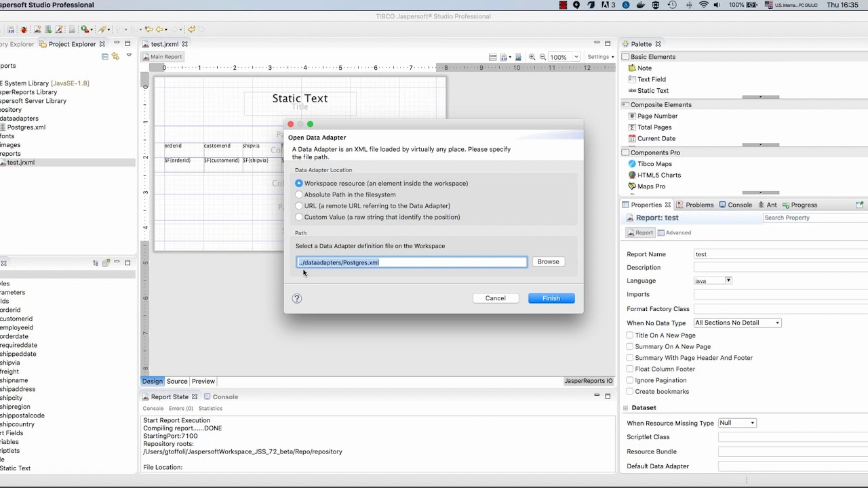The image size is (868, 488).
Task: Click the Wi-Fi icon in macOS menu bar
Action: click(703, 5)
